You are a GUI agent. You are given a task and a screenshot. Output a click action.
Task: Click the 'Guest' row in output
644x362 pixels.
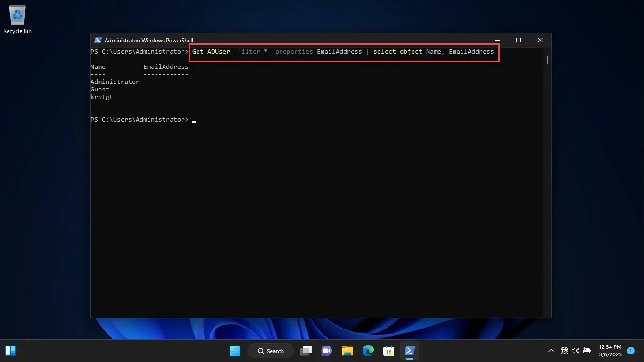(x=100, y=90)
